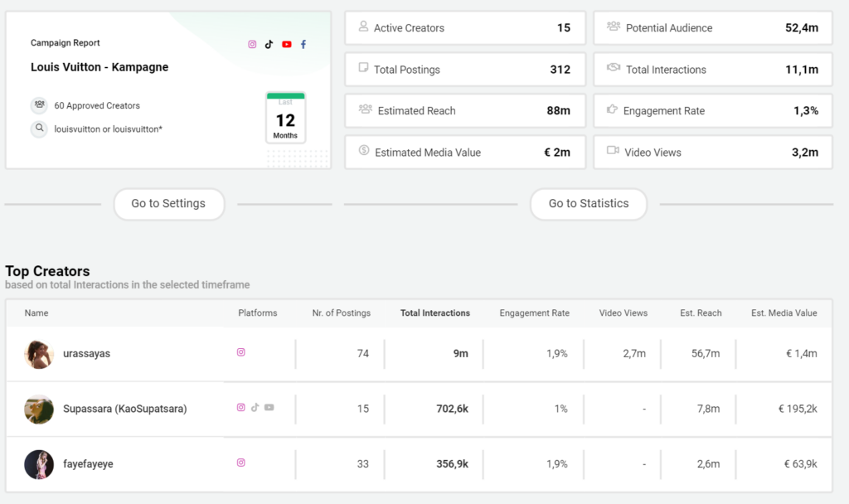Open the Go to Settings button

(168, 204)
